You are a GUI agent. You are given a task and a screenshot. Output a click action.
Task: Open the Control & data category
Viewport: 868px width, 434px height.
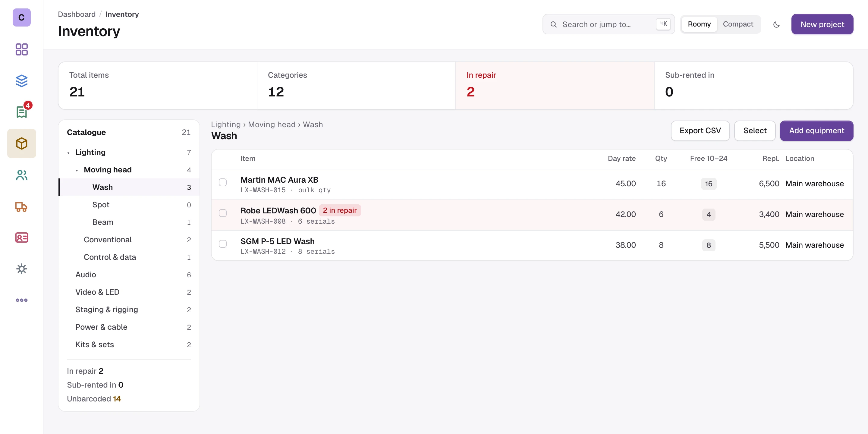pyautogui.click(x=129, y=257)
